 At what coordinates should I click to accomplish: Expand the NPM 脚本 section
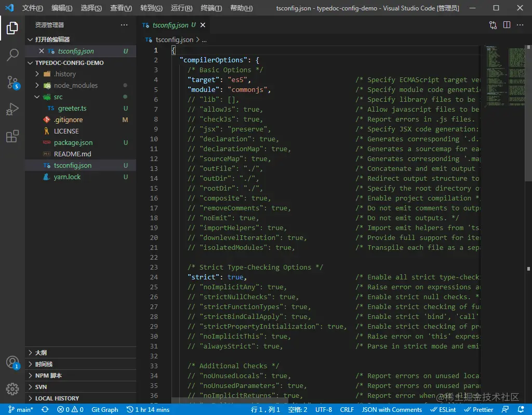click(x=48, y=376)
